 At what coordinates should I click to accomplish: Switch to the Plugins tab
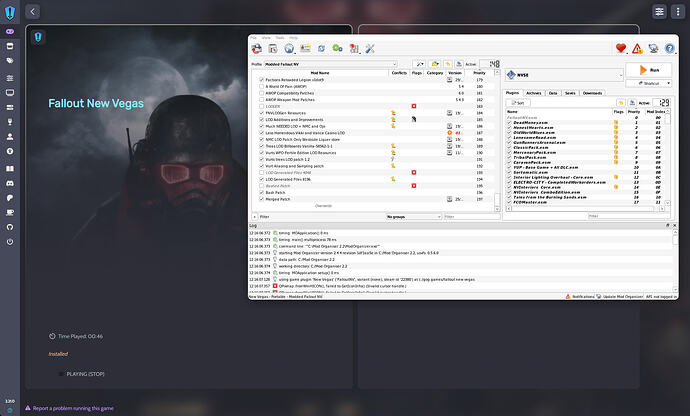coord(512,93)
